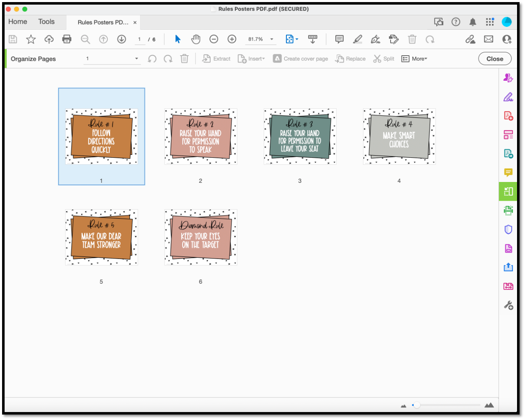This screenshot has height=420, width=525.
Task: Select page 3 Leave Your Seat thumbnail
Action: pyautogui.click(x=300, y=136)
